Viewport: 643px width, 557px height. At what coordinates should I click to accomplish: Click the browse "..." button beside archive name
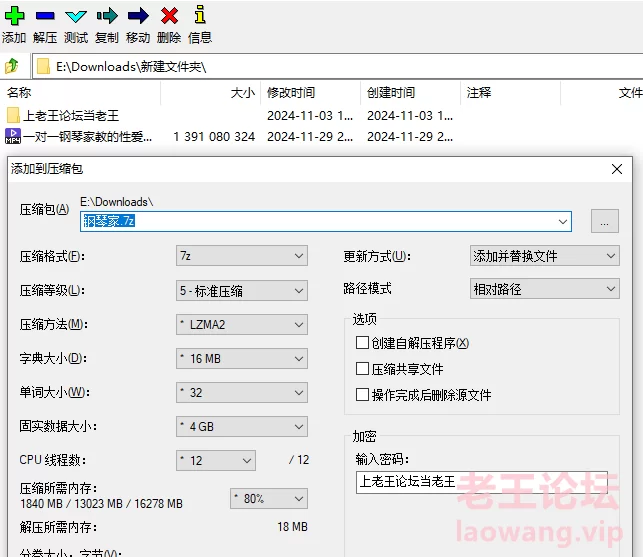pyautogui.click(x=604, y=221)
